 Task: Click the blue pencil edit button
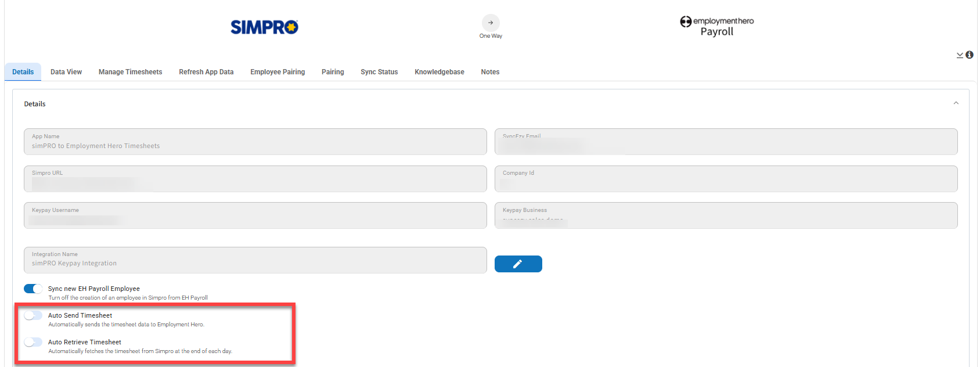[518, 264]
